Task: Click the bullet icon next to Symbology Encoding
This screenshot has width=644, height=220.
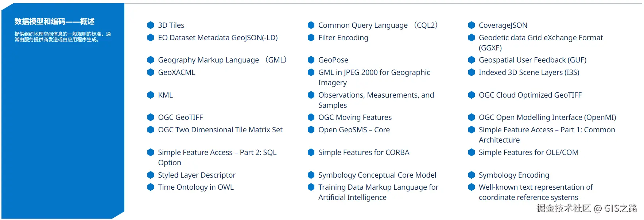Action: click(472, 175)
